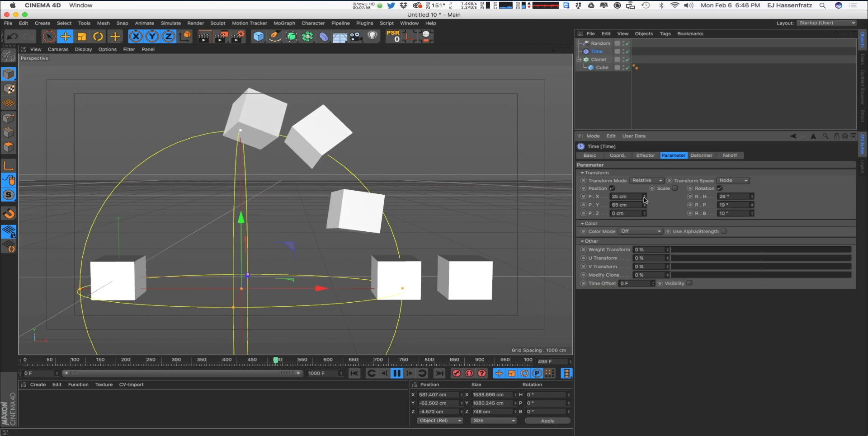Open Edit Render Settings icon
This screenshot has width=868, height=436.
238,37
